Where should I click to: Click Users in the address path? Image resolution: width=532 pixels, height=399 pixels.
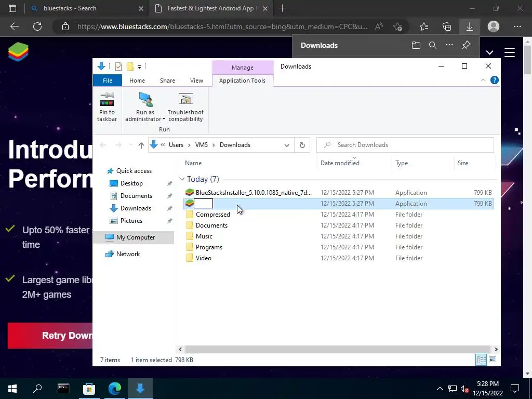[x=176, y=145]
